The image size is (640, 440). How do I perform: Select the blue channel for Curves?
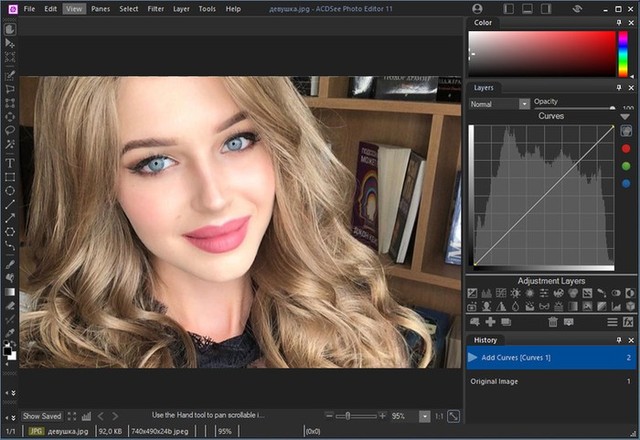point(626,182)
